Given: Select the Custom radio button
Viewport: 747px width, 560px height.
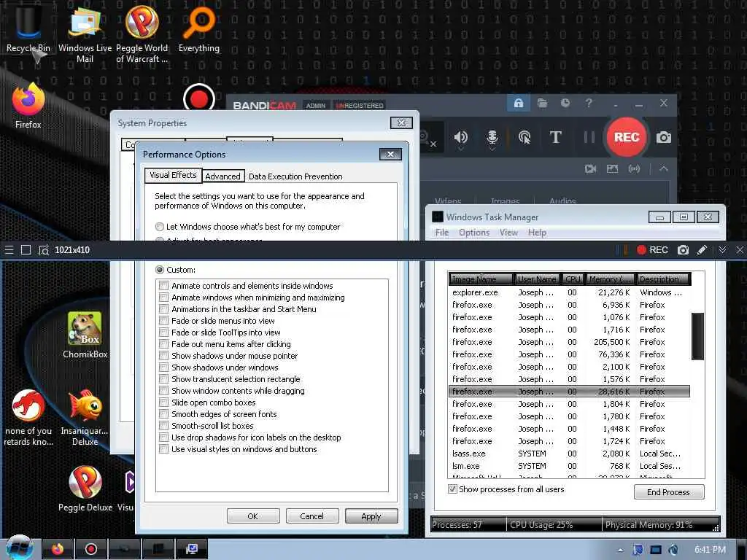Looking at the screenshot, I should [x=160, y=270].
